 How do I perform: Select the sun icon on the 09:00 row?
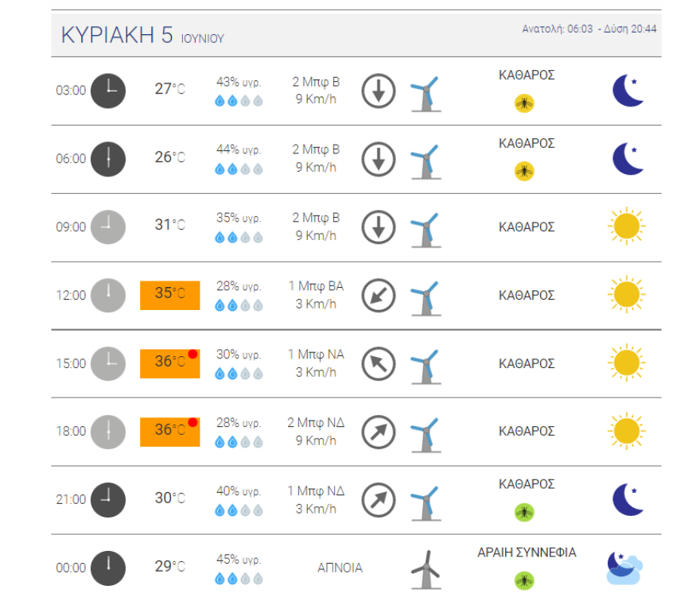pyautogui.click(x=628, y=226)
